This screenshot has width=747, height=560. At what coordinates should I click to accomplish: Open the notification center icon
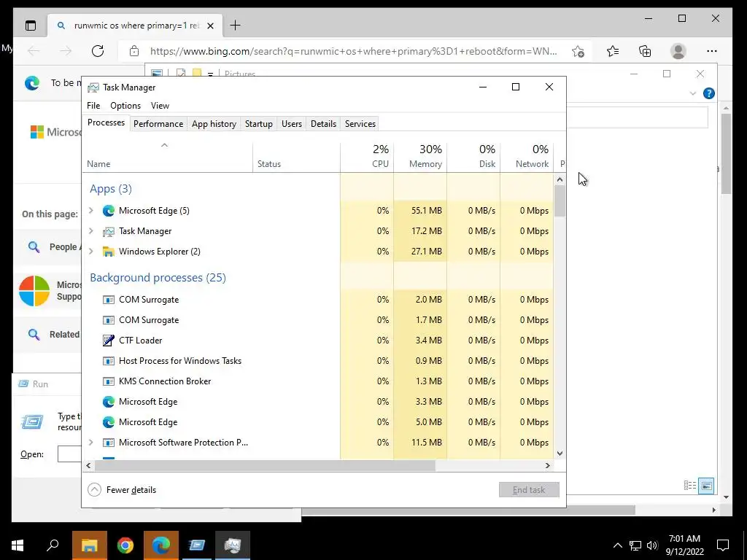tap(723, 545)
